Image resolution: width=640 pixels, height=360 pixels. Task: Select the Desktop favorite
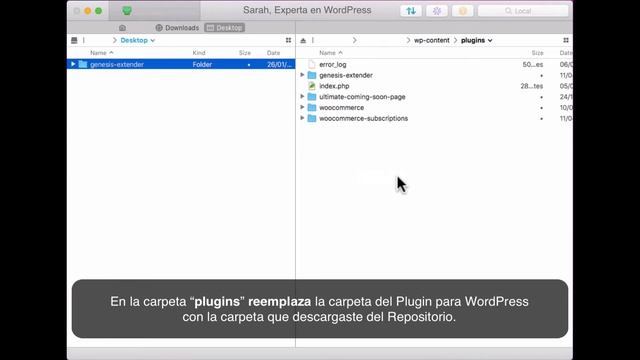click(x=224, y=28)
